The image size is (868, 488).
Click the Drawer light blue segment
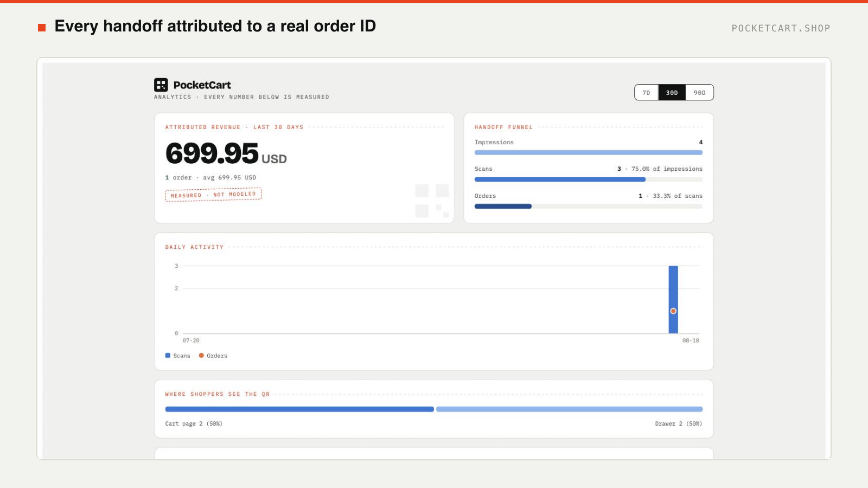click(x=569, y=409)
